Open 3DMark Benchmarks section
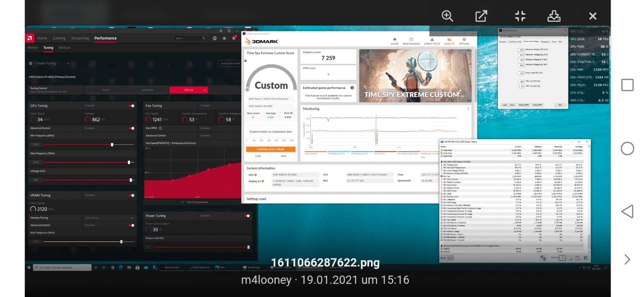 (411, 41)
